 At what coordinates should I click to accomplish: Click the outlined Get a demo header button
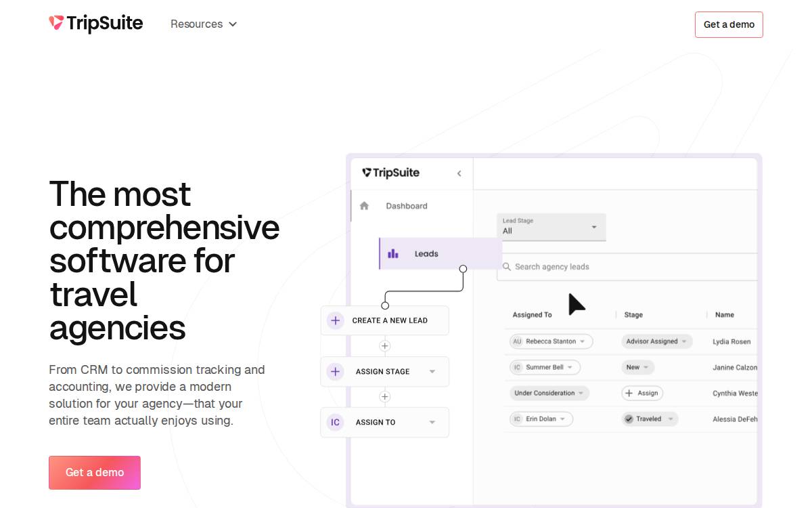click(x=729, y=24)
